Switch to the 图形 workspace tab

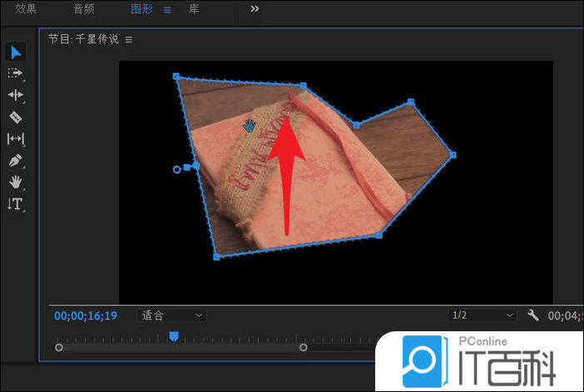click(141, 8)
